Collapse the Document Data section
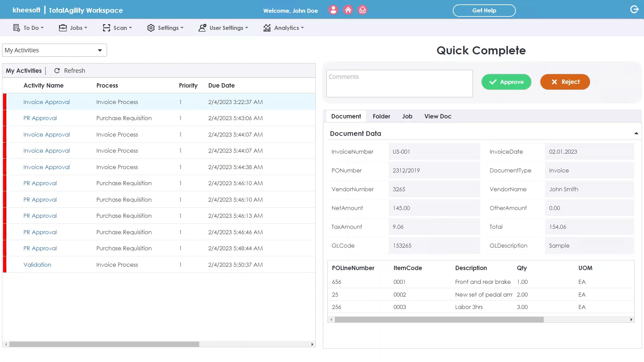Screen dimensions: 644x362 pyautogui.click(x=636, y=134)
